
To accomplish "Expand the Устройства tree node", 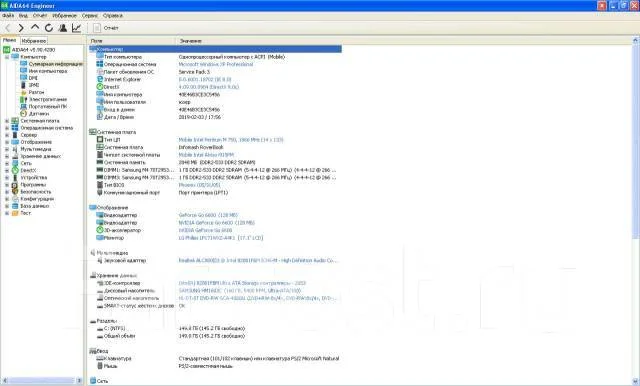I will click(7, 178).
